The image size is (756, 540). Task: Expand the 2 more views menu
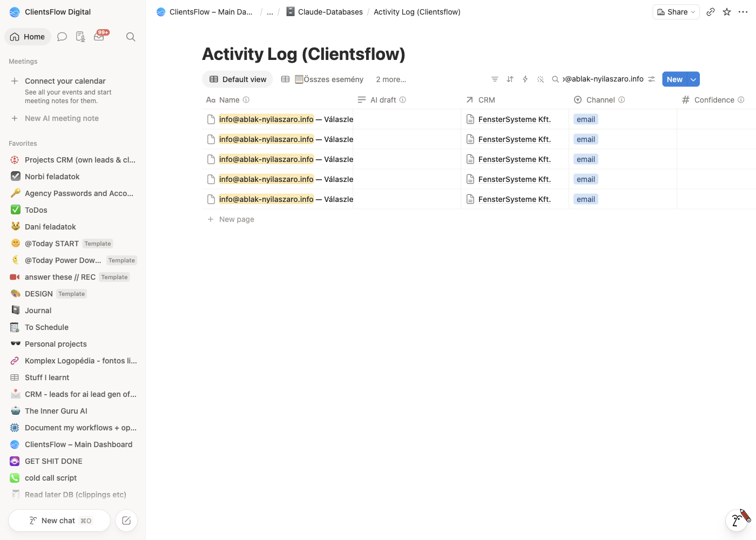coord(391,79)
